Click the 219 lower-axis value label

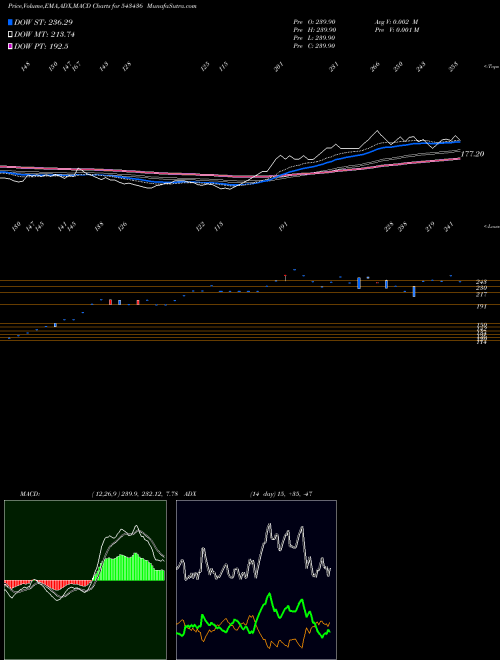point(430,228)
